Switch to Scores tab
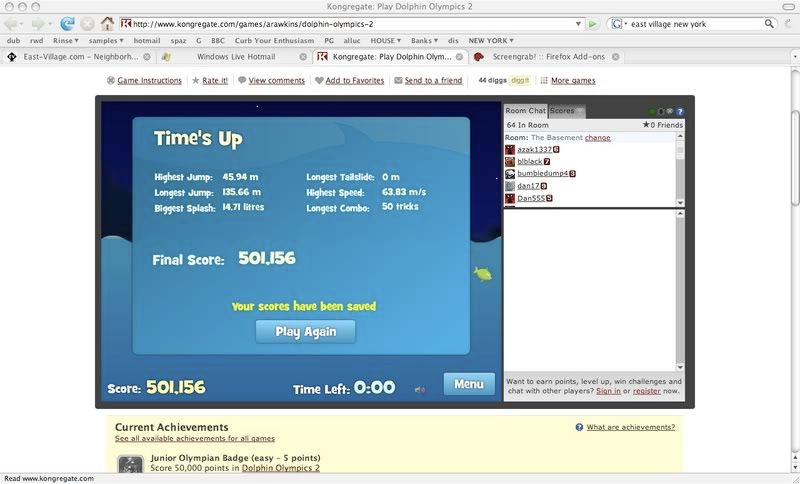Viewport: 800px width, 484px height. coord(566,111)
